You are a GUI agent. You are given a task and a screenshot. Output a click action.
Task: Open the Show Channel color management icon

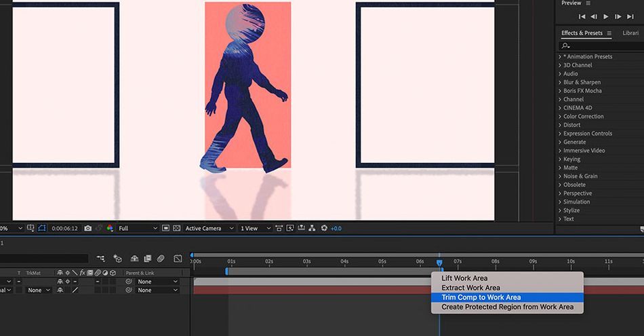pos(110,228)
